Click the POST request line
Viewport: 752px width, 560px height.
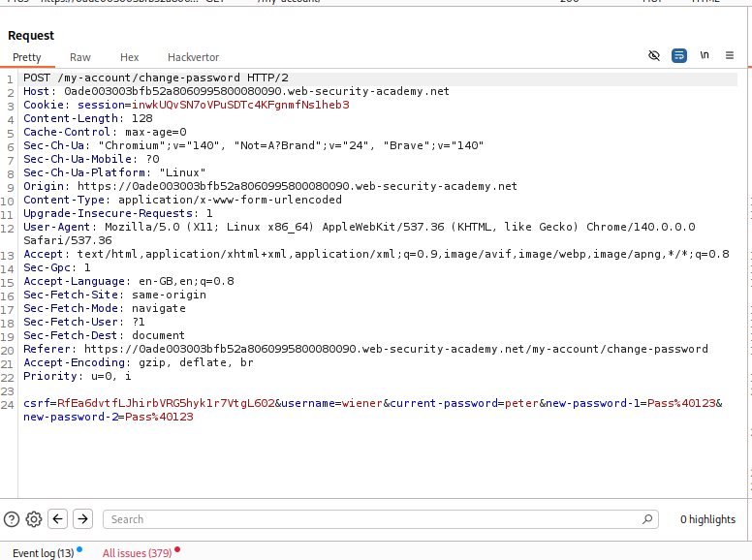[x=155, y=78]
